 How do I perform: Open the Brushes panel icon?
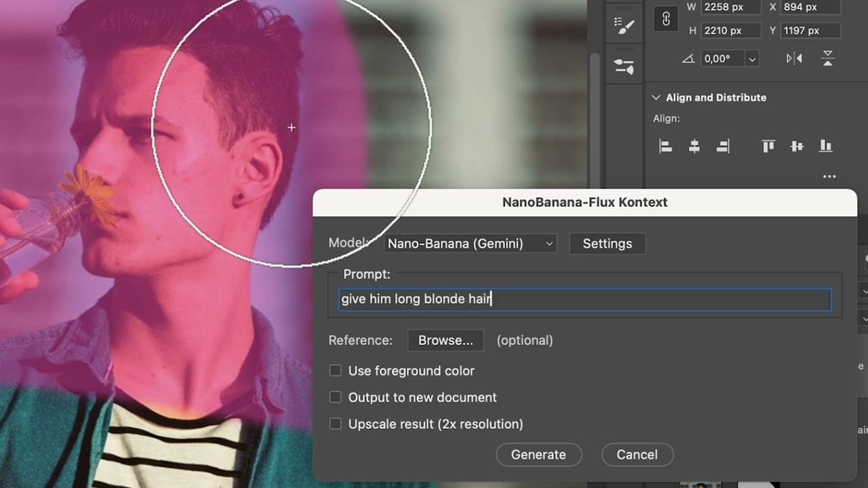pyautogui.click(x=624, y=26)
